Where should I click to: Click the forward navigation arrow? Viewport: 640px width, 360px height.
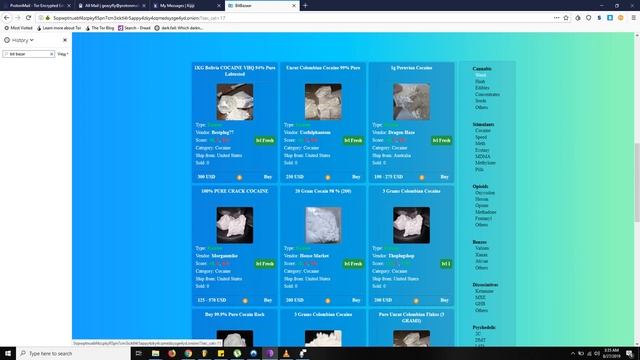(x=18, y=18)
